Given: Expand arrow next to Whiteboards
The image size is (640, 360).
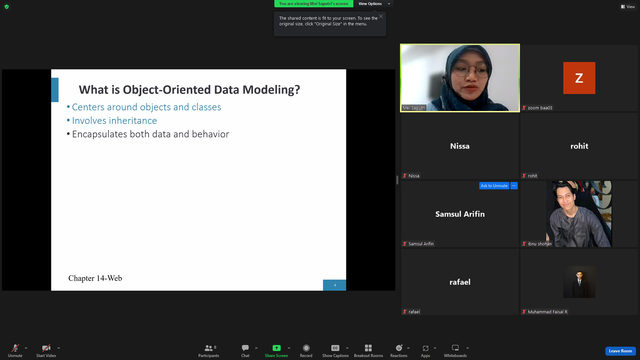Looking at the screenshot, I should click(467, 348).
